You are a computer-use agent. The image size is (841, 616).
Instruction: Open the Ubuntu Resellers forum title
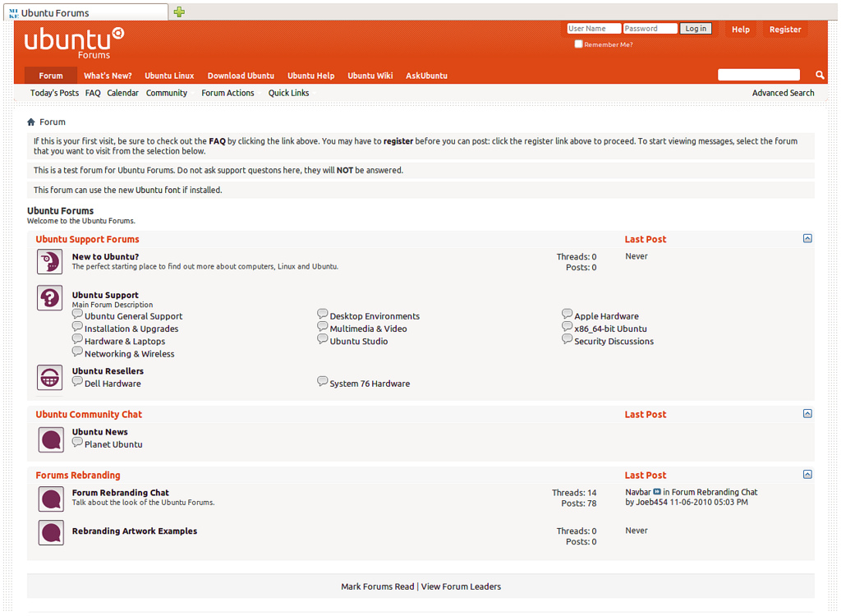pyautogui.click(x=108, y=370)
